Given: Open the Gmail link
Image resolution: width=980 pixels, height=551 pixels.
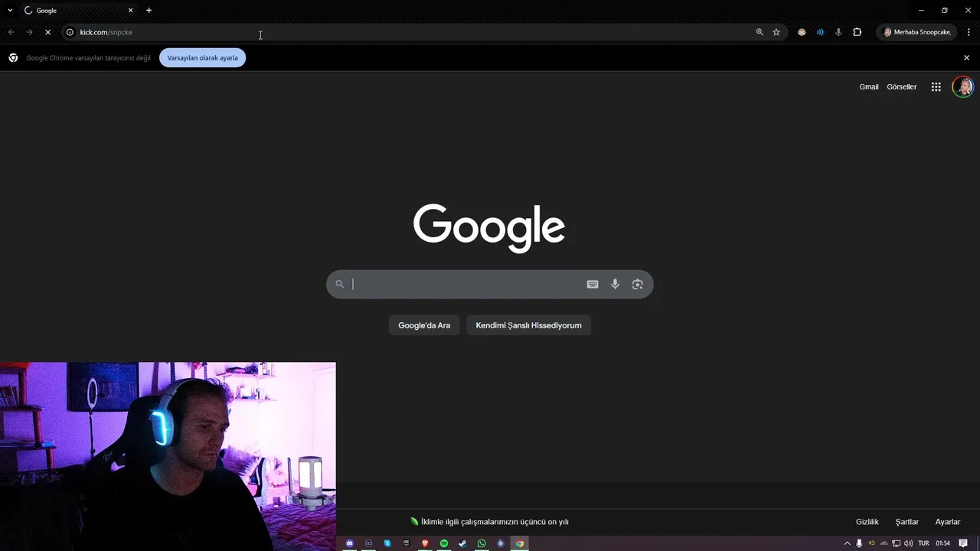Looking at the screenshot, I should pyautogui.click(x=869, y=86).
